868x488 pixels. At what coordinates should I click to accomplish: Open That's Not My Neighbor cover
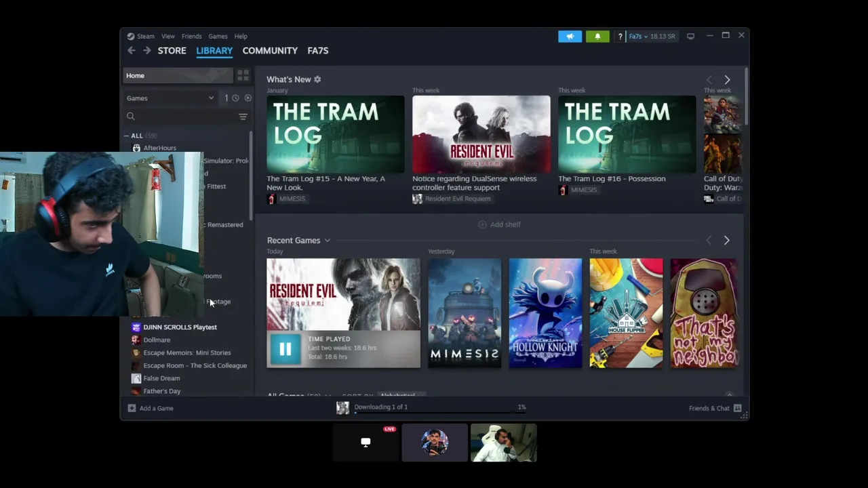(x=704, y=313)
